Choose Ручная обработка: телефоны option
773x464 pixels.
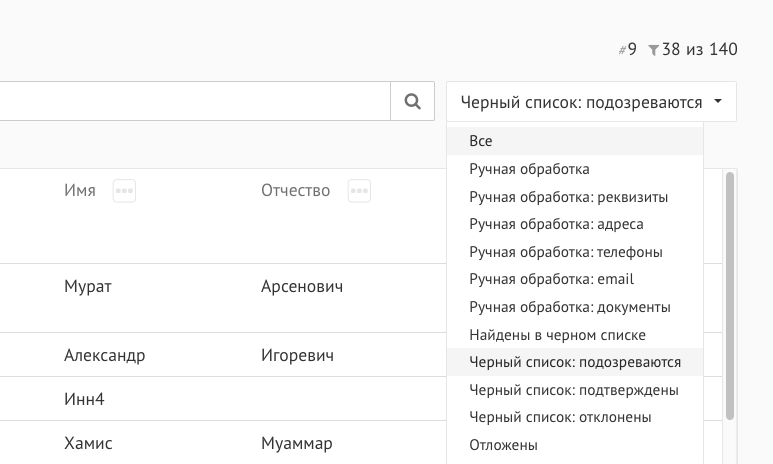[575, 252]
